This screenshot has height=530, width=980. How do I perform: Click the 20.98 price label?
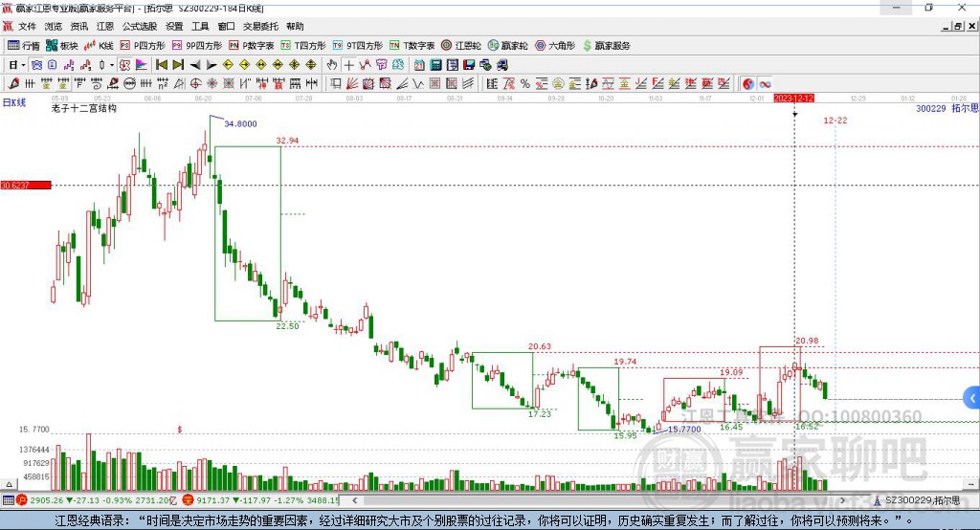(x=807, y=341)
